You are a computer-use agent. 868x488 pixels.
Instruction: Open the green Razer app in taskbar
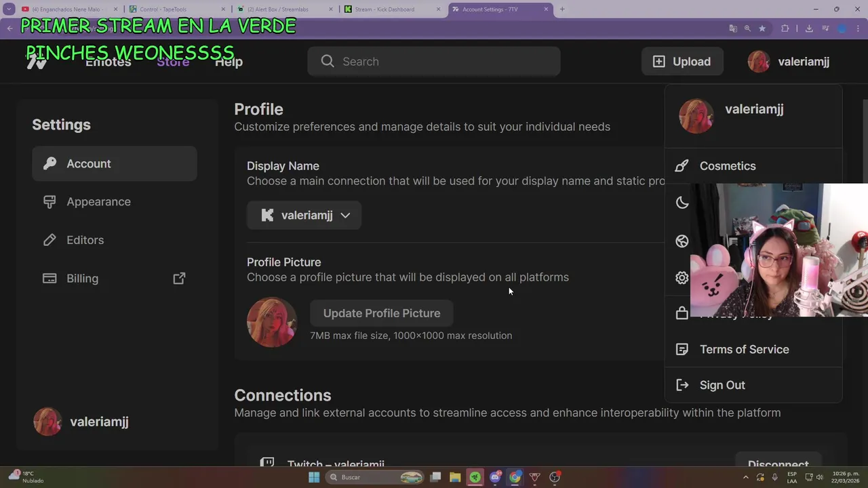click(475, 477)
